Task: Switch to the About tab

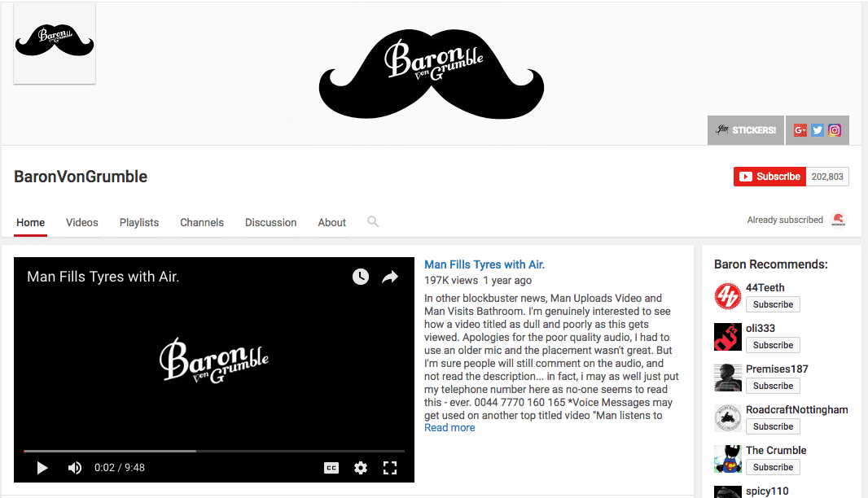Action: click(x=331, y=222)
